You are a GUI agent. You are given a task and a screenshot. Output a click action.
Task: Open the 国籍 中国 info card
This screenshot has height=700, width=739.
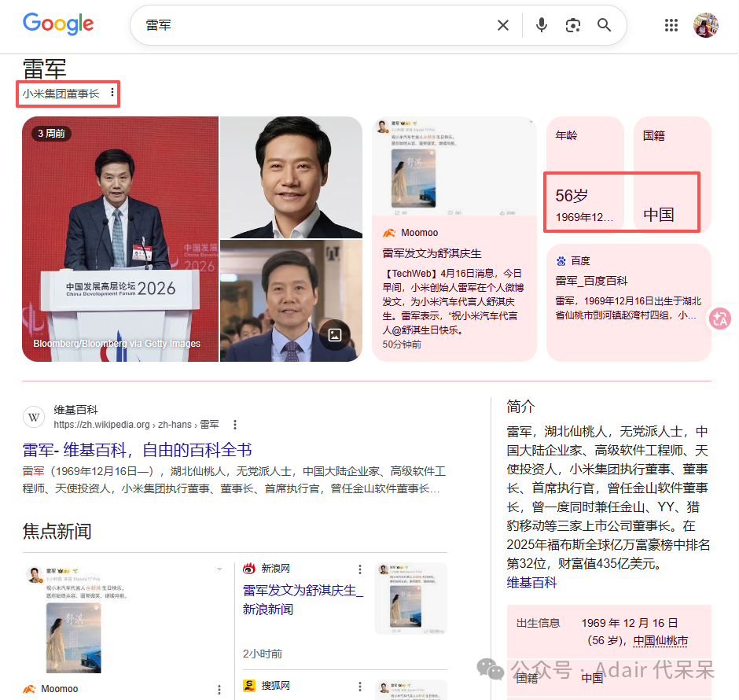pyautogui.click(x=672, y=175)
